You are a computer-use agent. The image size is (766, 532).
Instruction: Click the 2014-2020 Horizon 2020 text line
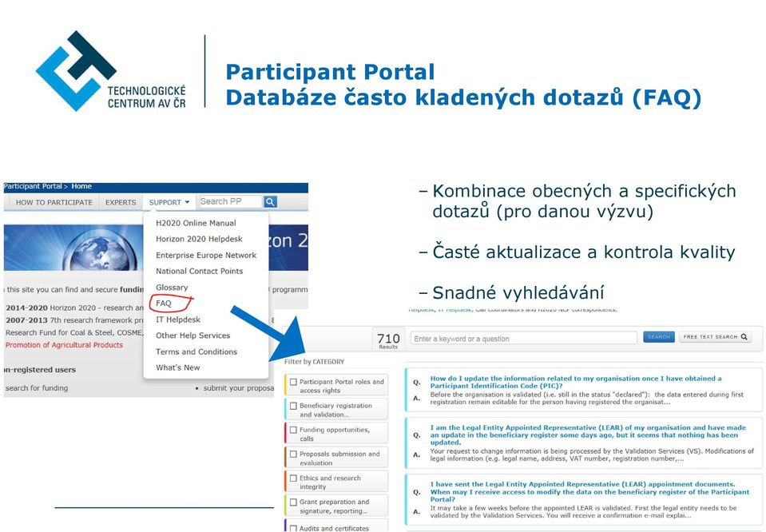coord(75,308)
